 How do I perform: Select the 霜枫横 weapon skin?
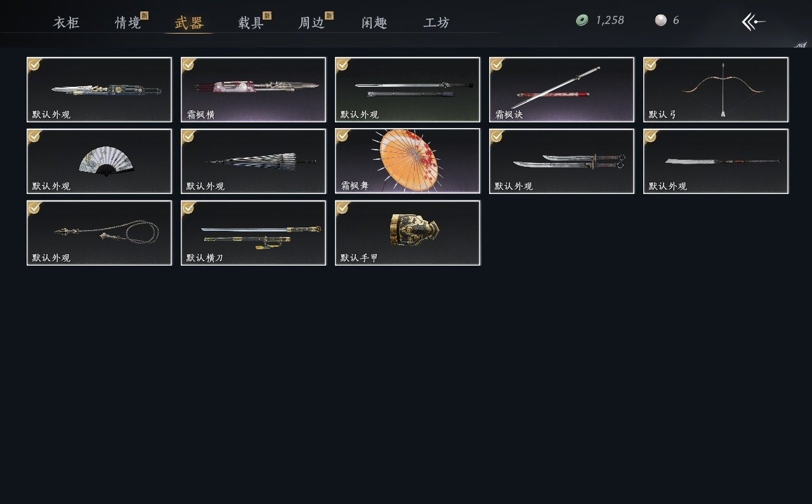pos(253,89)
